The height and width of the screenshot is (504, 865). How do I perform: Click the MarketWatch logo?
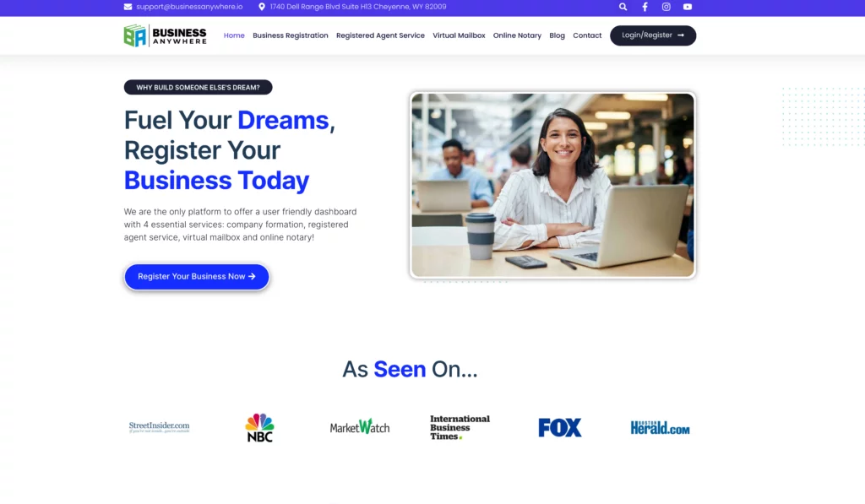tap(360, 427)
